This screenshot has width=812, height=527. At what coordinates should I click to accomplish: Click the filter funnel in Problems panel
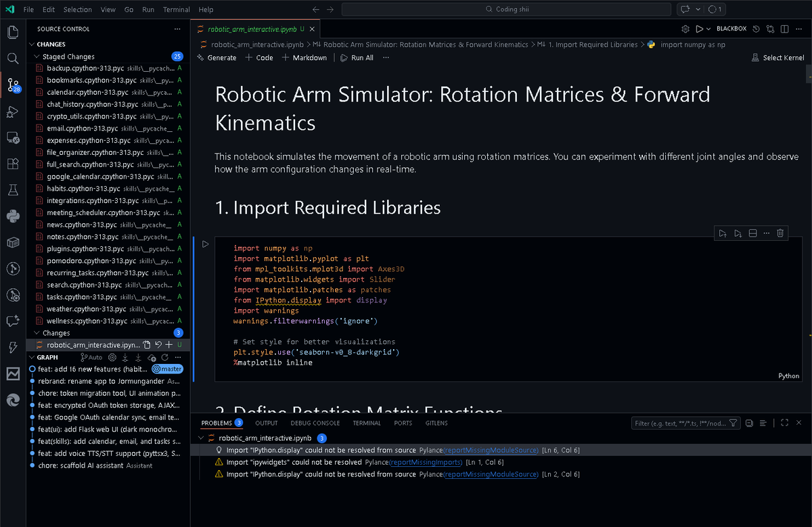click(733, 423)
